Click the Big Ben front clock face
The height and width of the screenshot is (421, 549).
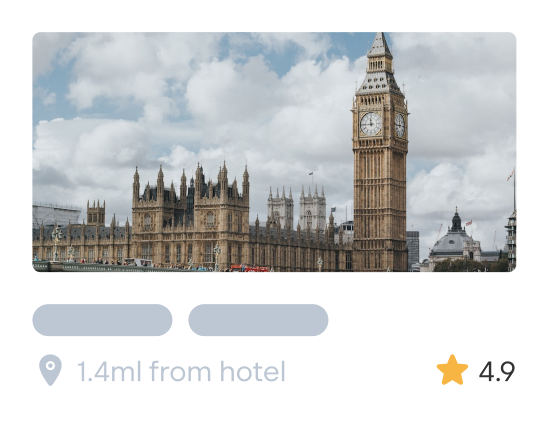point(370,124)
